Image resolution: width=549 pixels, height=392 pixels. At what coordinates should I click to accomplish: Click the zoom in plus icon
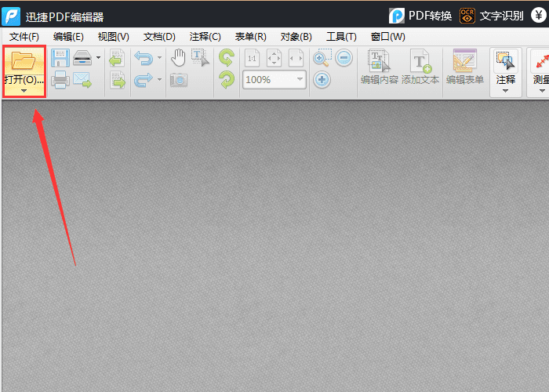point(322,80)
